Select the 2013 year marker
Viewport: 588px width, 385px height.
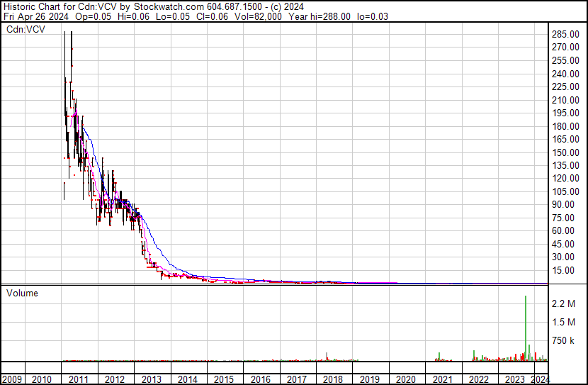[151, 379]
